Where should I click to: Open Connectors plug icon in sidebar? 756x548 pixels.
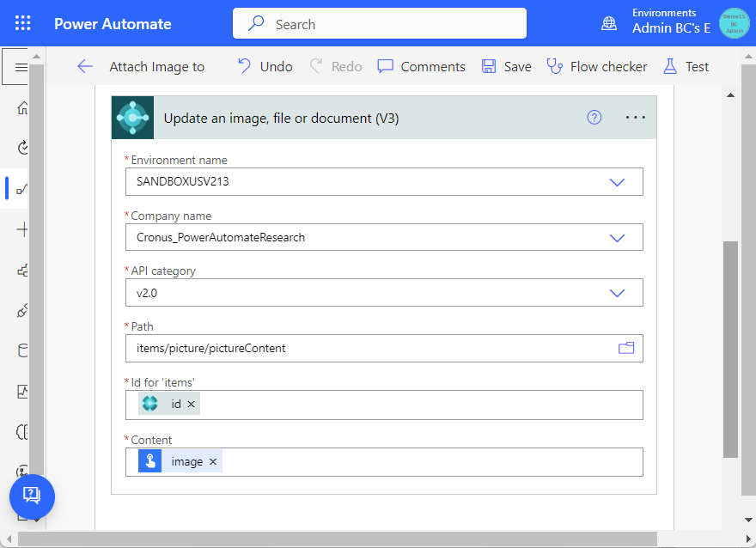[x=22, y=311]
